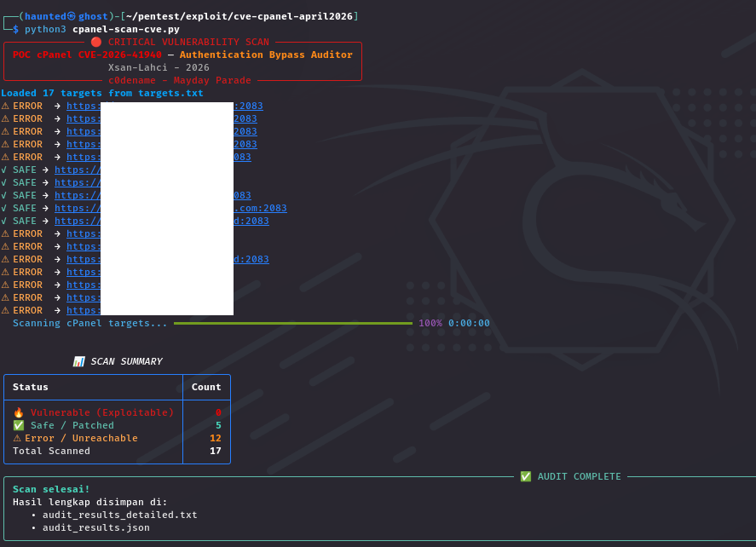Select the CVE-2026-41940 identifier text
756x547 pixels.
[119, 55]
